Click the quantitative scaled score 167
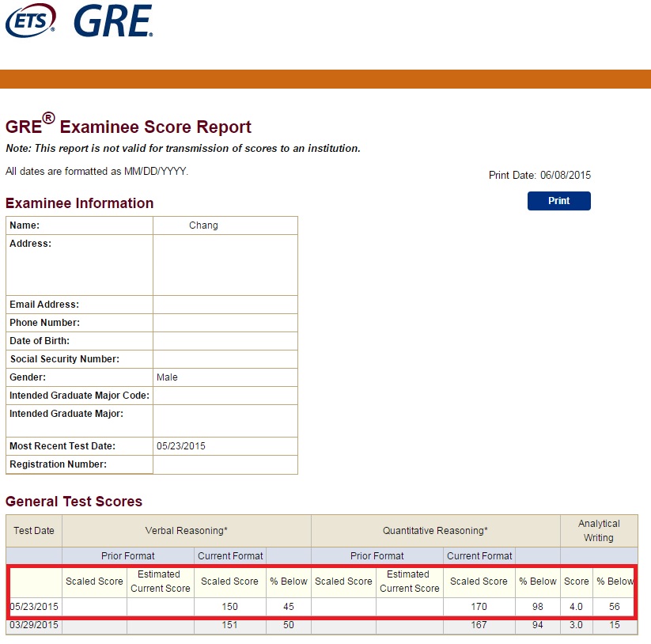 pyautogui.click(x=479, y=625)
